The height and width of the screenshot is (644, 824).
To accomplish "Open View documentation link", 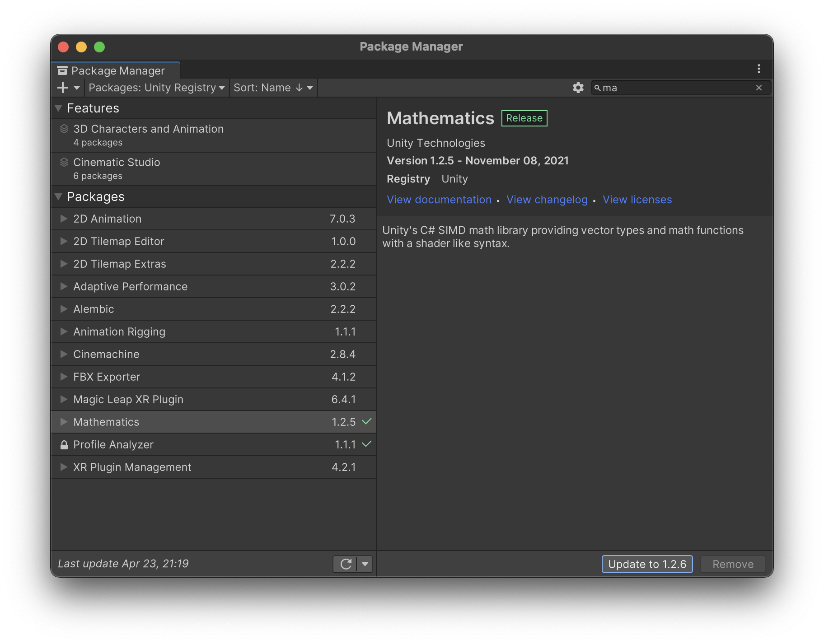I will pos(439,200).
